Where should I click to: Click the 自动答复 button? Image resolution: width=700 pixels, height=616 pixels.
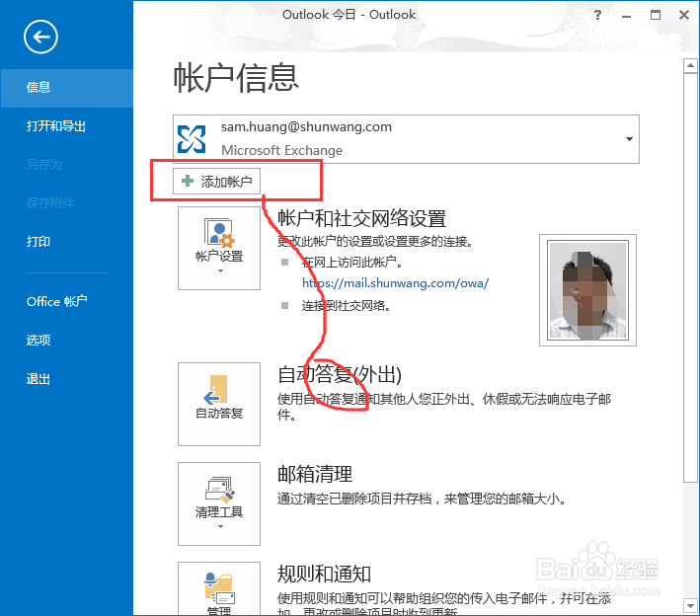(x=219, y=404)
